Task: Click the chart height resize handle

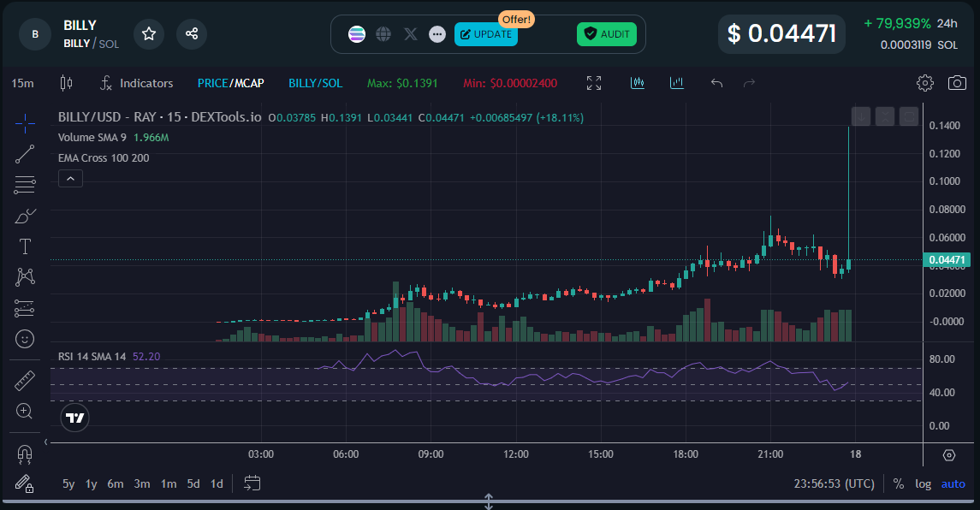Action: click(489, 501)
